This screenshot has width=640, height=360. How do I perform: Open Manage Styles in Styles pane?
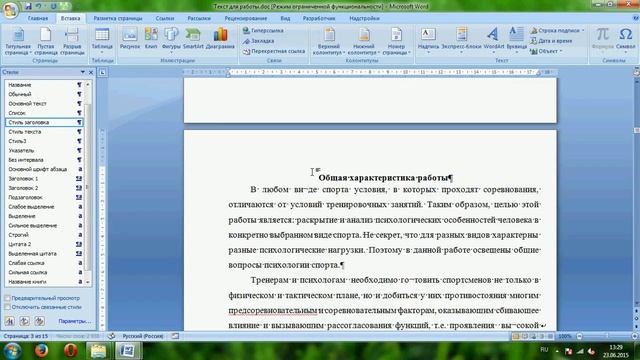click(x=39, y=321)
